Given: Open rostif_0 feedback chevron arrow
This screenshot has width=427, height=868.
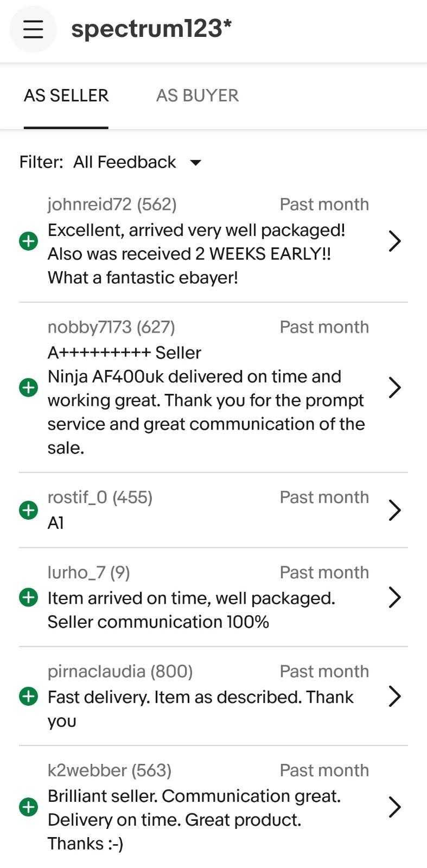Looking at the screenshot, I should 395,510.
